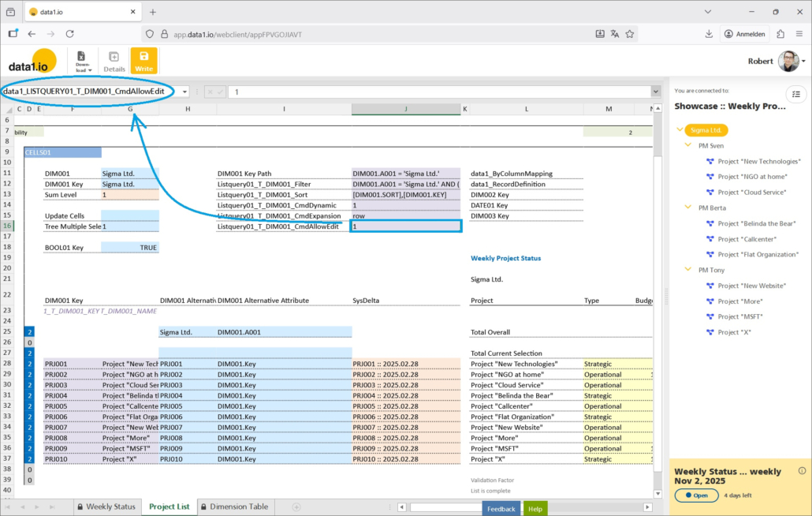Click the browser translate page icon
Screen dimensions: 812x516
pos(616,34)
